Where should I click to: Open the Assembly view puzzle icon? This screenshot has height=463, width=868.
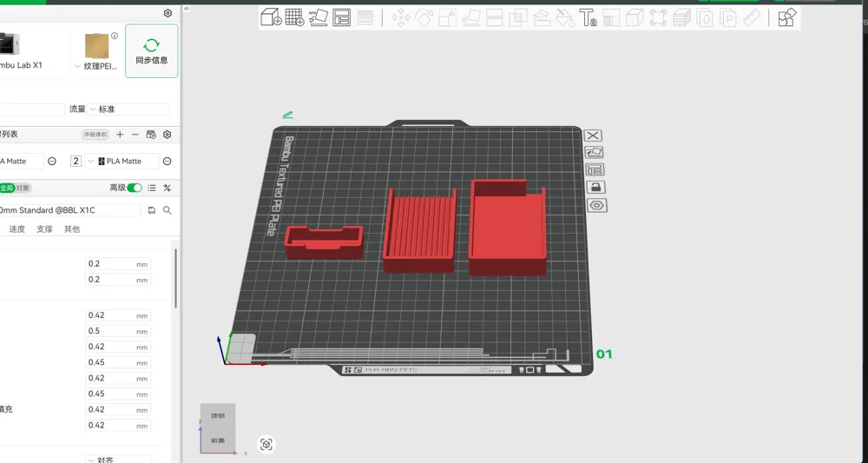tap(786, 17)
